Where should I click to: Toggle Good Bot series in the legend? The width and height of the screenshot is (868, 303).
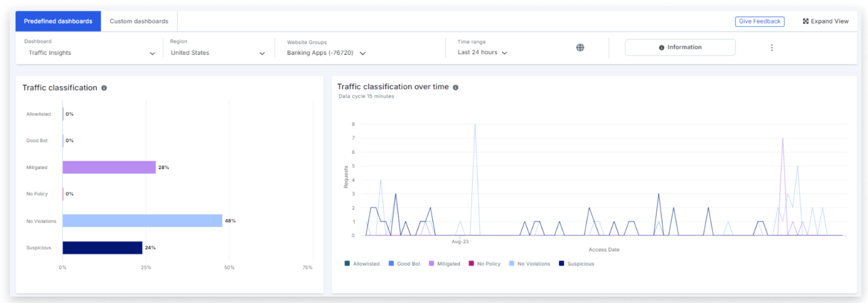(404, 264)
